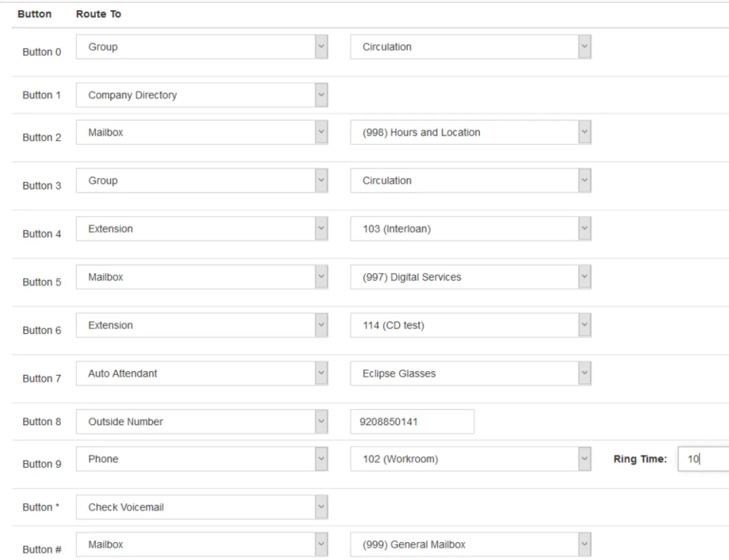Screen dimensions: 729x560
Task: Open Button 6 Extension route dropdown
Action: point(202,325)
